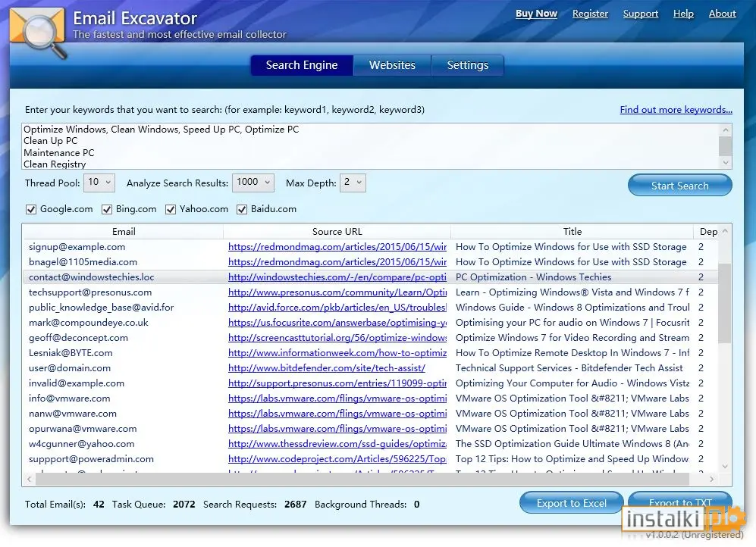756x547 pixels.
Task: Switch to the Search Engine tab
Action: point(302,65)
